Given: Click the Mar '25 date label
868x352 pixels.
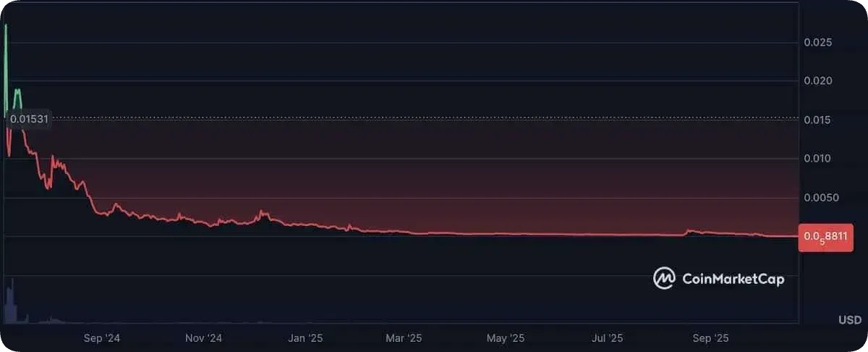Looking at the screenshot, I should [404, 338].
